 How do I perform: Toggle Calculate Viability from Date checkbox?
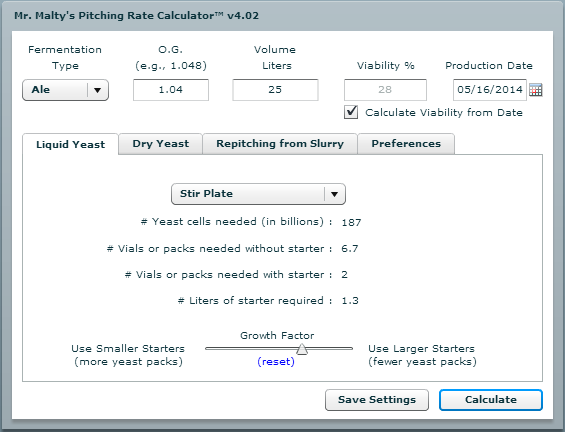click(x=351, y=112)
